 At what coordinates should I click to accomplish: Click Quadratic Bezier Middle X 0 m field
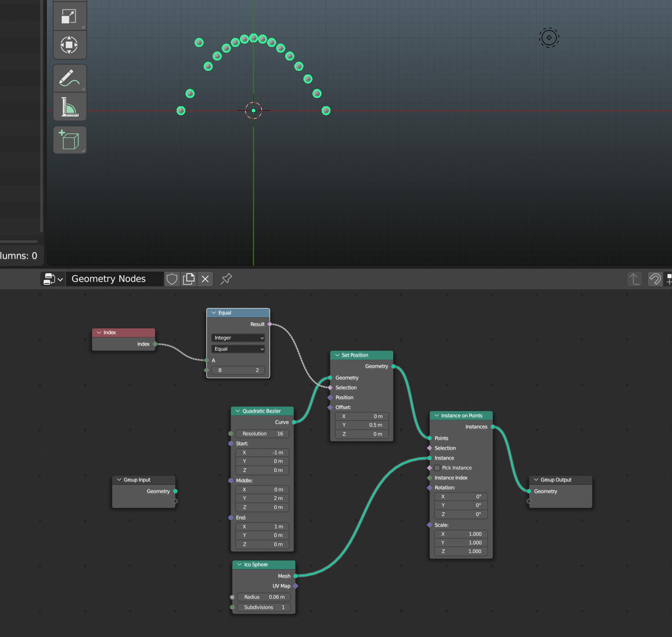tap(262, 490)
